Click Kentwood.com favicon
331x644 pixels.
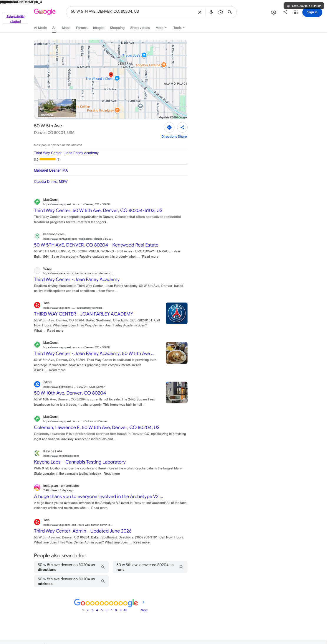coord(37,236)
